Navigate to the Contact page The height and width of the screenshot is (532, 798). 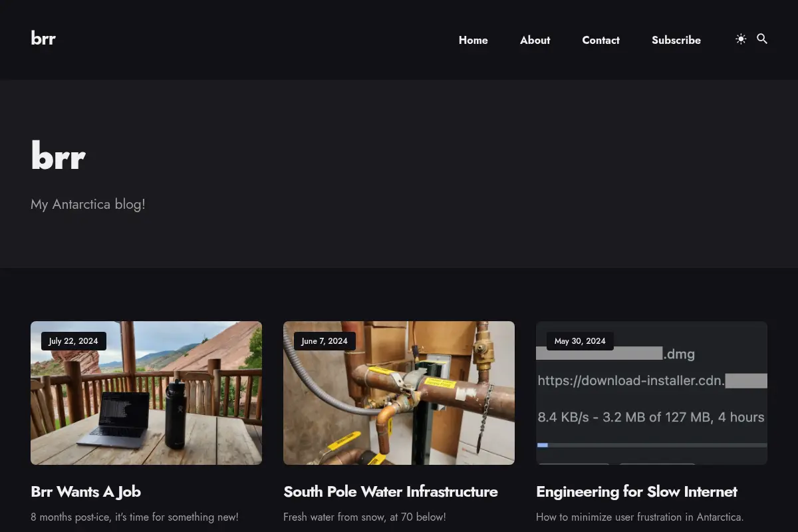point(601,40)
